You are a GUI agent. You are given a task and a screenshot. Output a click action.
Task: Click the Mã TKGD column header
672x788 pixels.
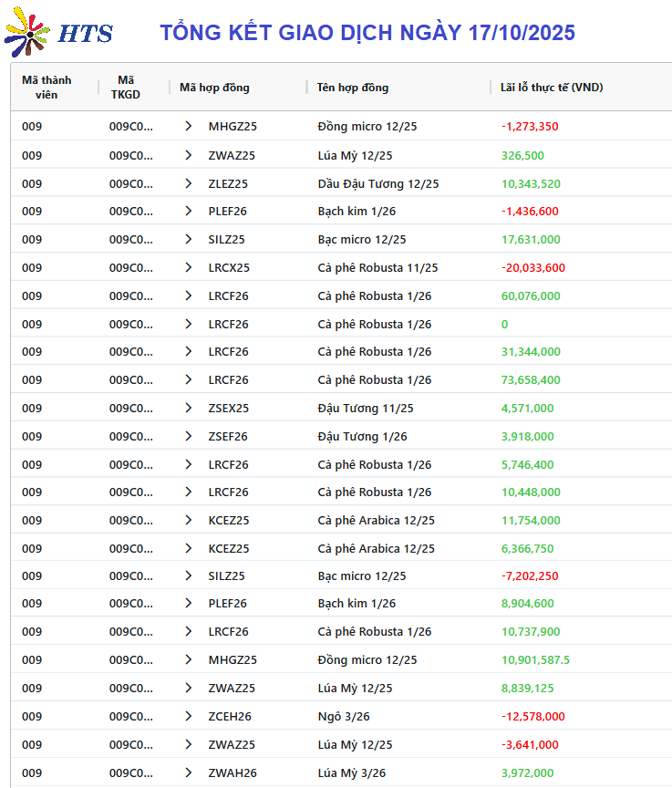tap(126, 87)
